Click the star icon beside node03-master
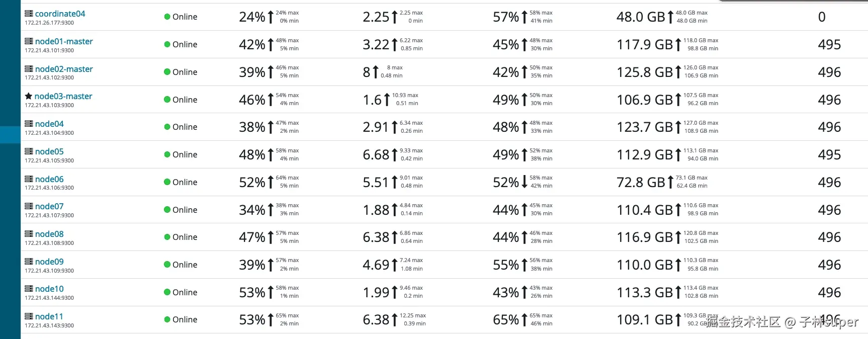 tap(29, 96)
